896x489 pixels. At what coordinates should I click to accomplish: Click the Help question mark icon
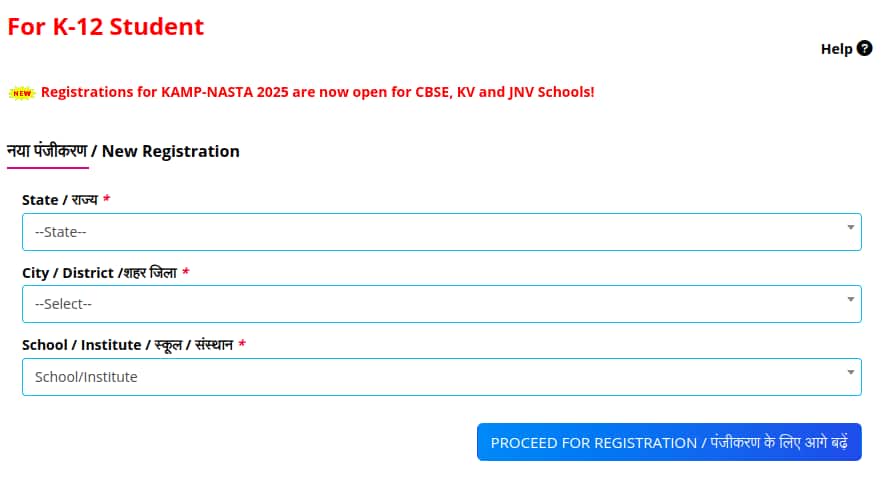point(865,49)
